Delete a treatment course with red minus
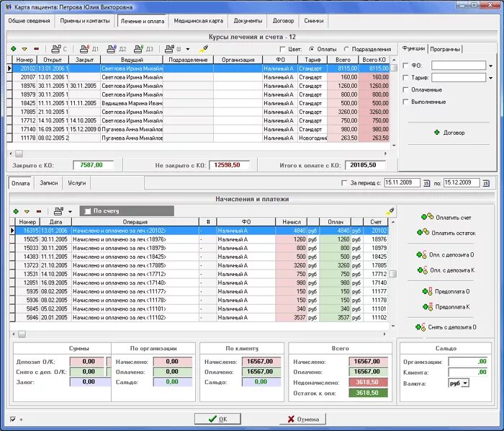 [36, 49]
